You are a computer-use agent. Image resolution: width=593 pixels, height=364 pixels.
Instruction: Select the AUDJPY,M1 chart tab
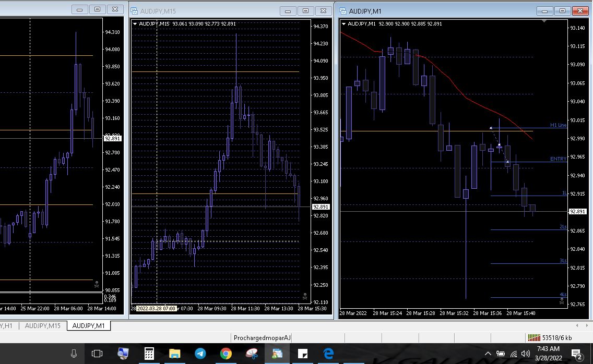tap(89, 325)
